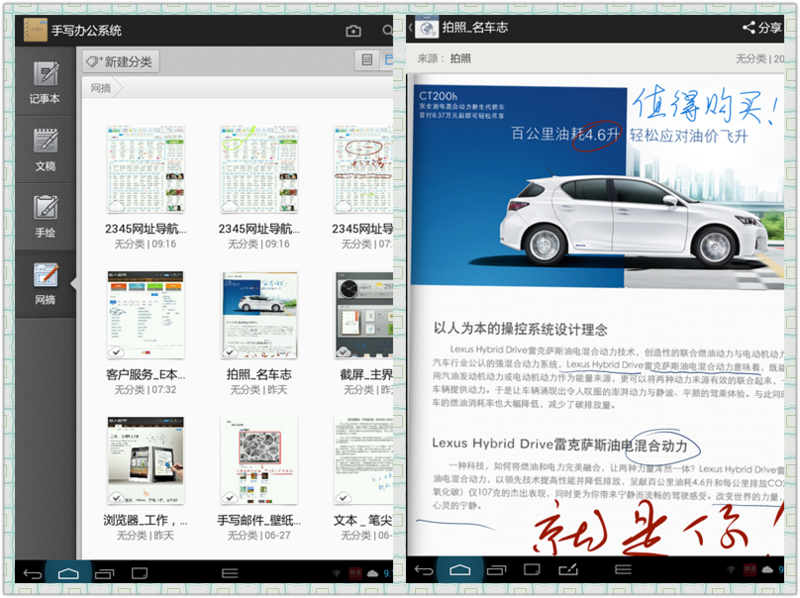Open the 客户服务_E本 clipping thumbnail
The width and height of the screenshot is (800, 598).
pyautogui.click(x=145, y=315)
